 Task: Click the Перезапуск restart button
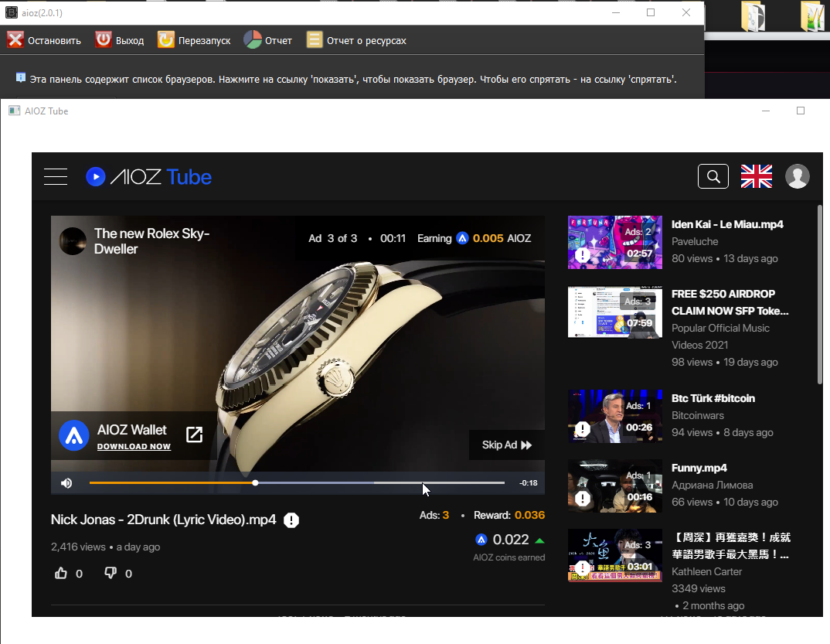194,40
